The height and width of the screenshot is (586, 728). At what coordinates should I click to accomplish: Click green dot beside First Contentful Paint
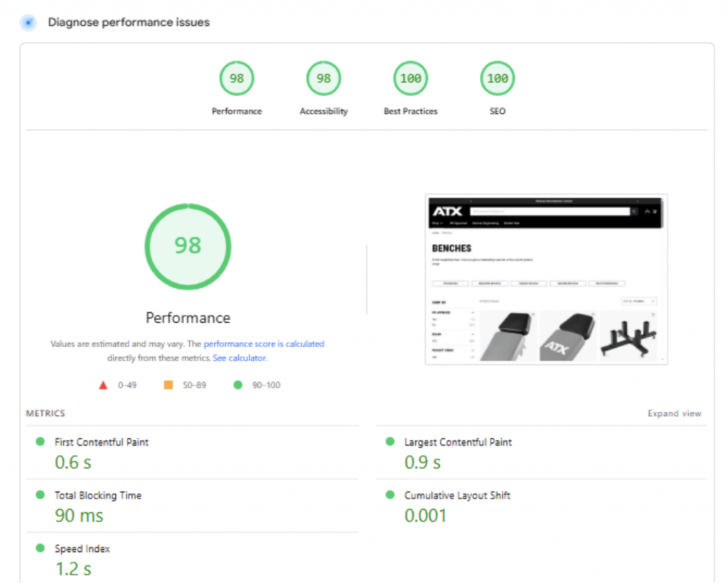click(41, 442)
